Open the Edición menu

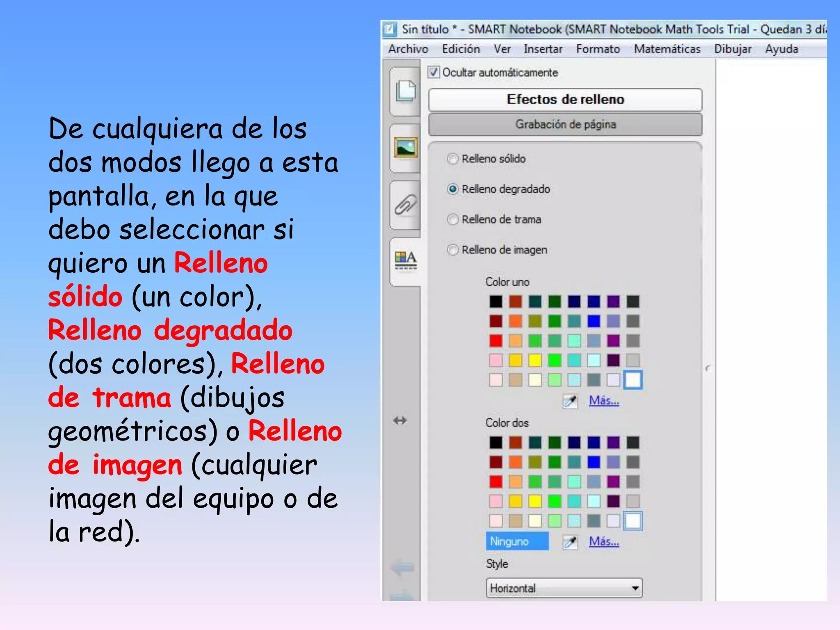pos(461,49)
